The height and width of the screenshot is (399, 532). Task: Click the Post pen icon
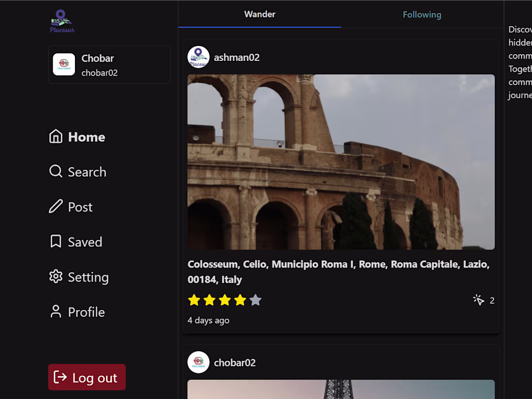[x=55, y=207]
